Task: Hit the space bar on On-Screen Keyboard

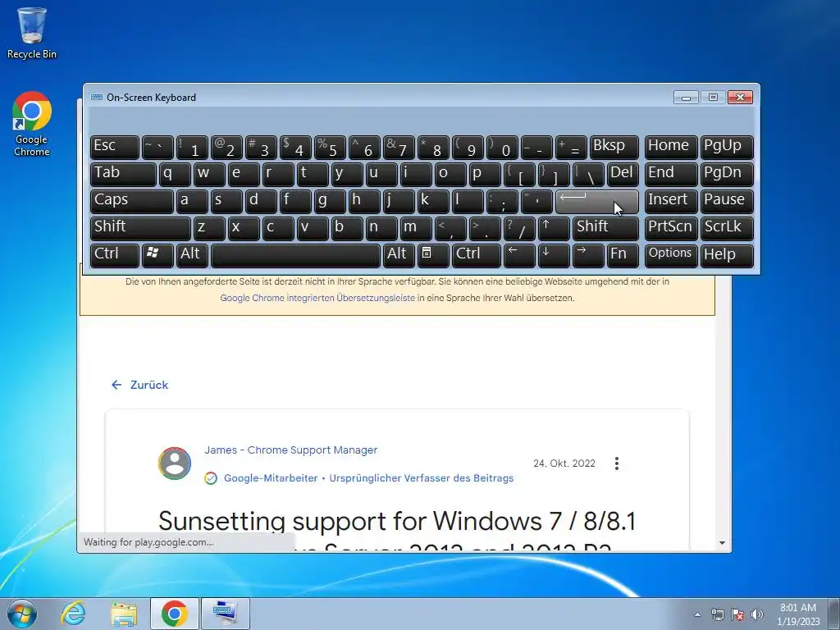Action: click(295, 255)
